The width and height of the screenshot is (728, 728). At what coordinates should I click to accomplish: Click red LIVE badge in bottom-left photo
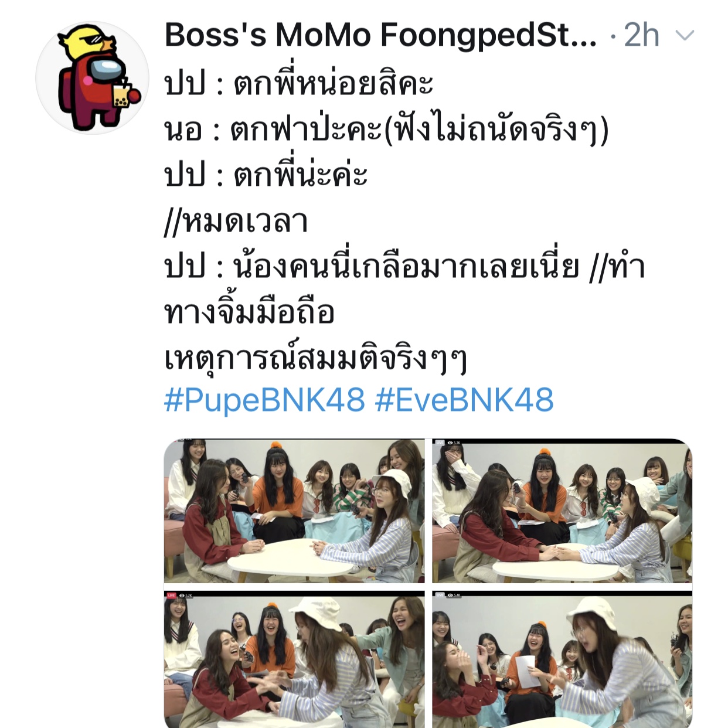(x=171, y=595)
